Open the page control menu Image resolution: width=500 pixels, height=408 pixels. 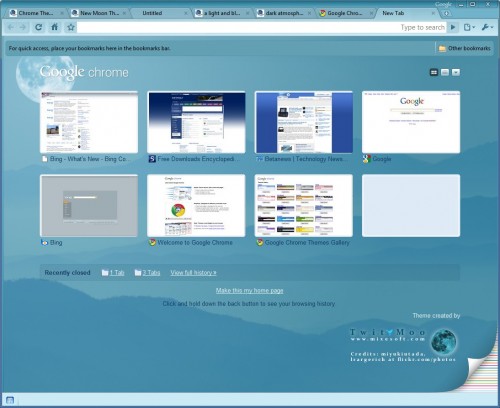click(x=469, y=27)
